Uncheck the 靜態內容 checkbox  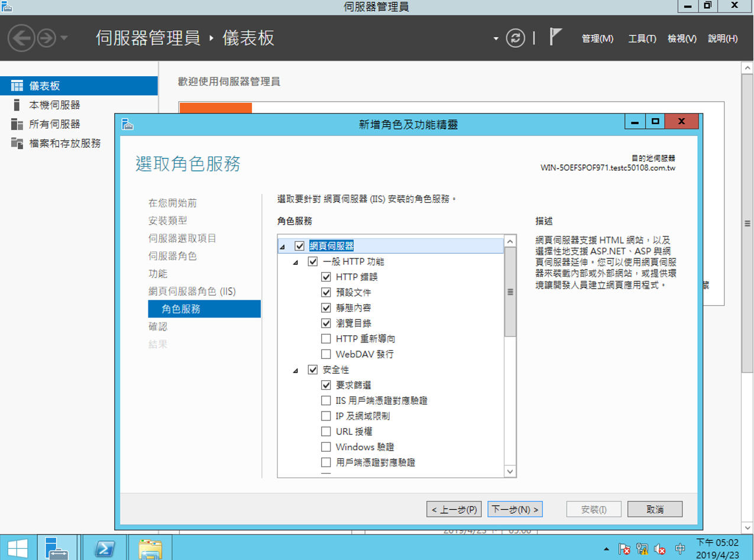coord(326,307)
